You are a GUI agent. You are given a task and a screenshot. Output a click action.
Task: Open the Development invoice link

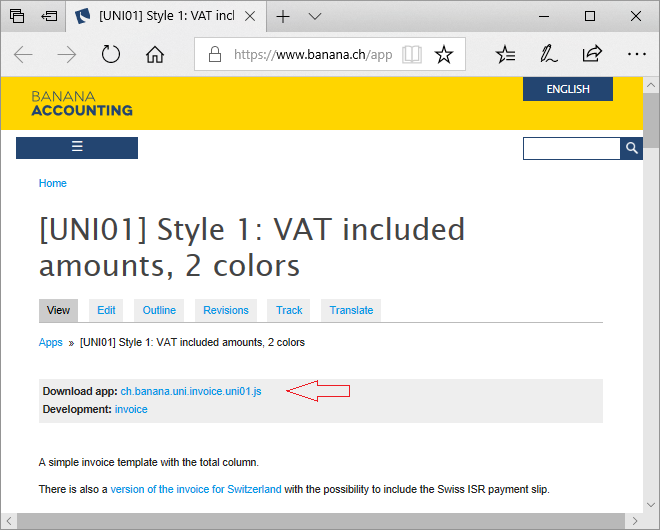click(x=131, y=409)
